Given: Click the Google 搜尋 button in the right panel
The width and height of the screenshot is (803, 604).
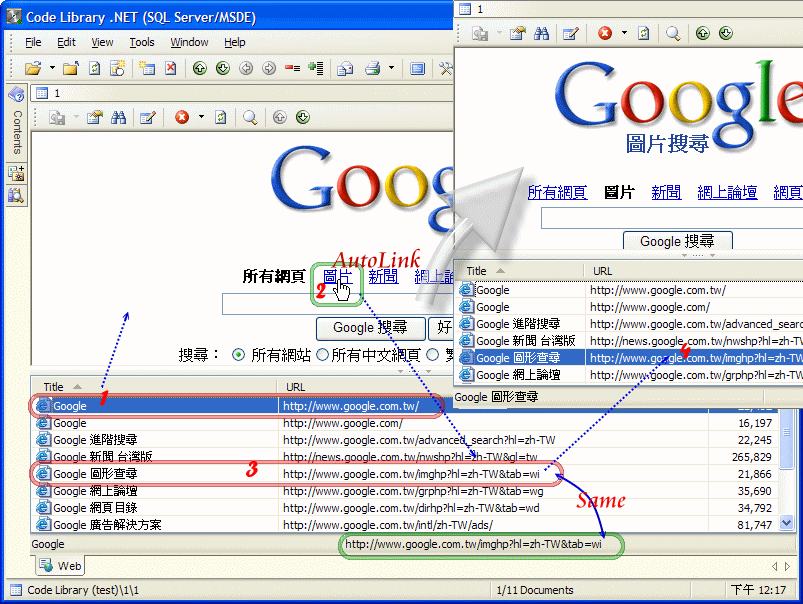Looking at the screenshot, I should (x=678, y=241).
